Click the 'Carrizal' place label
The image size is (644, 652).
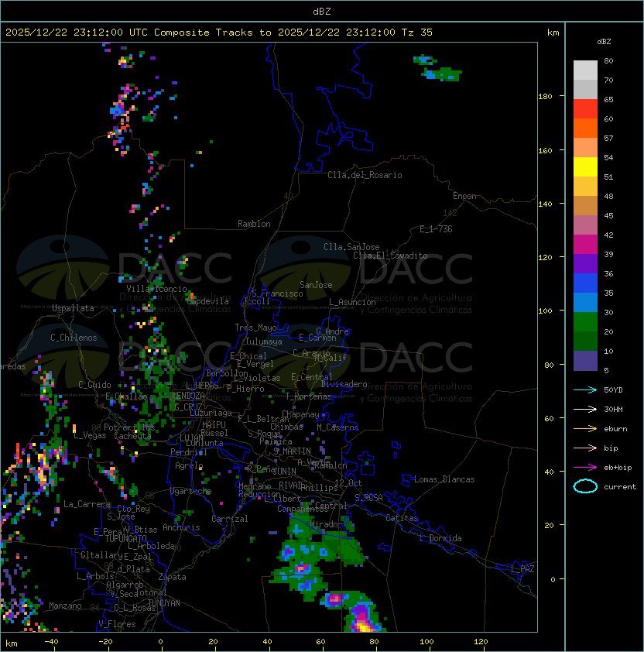pyautogui.click(x=229, y=519)
